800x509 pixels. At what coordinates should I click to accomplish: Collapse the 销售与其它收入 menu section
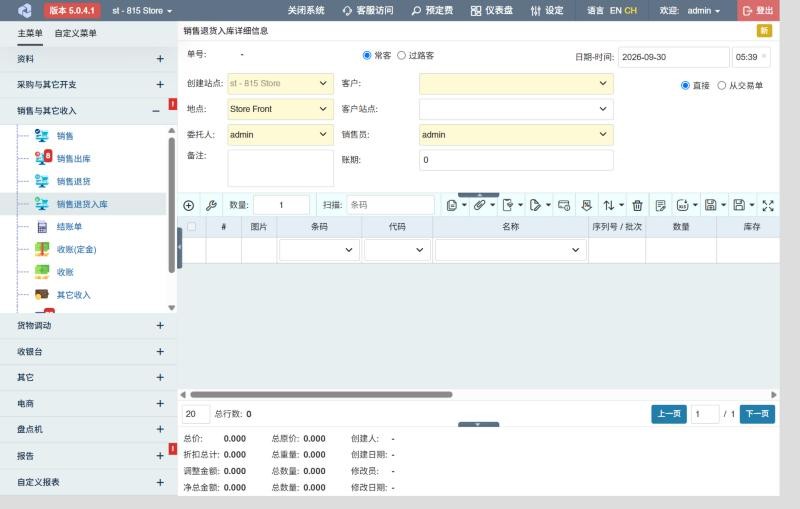[x=88, y=111]
